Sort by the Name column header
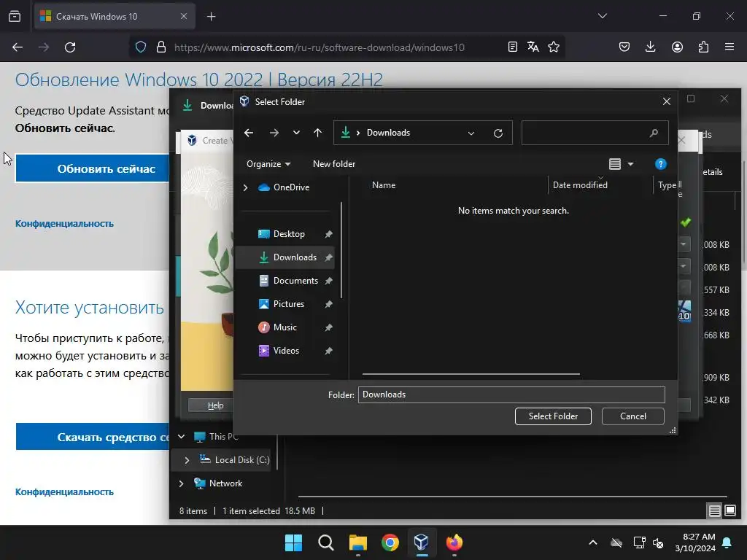The height and width of the screenshot is (560, 747). click(384, 185)
